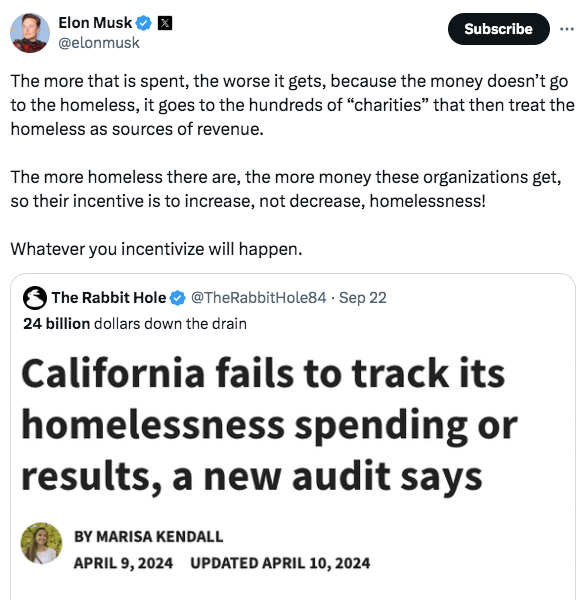
Task: Click the BY MARISA KENDALL byline
Action: coord(148,536)
